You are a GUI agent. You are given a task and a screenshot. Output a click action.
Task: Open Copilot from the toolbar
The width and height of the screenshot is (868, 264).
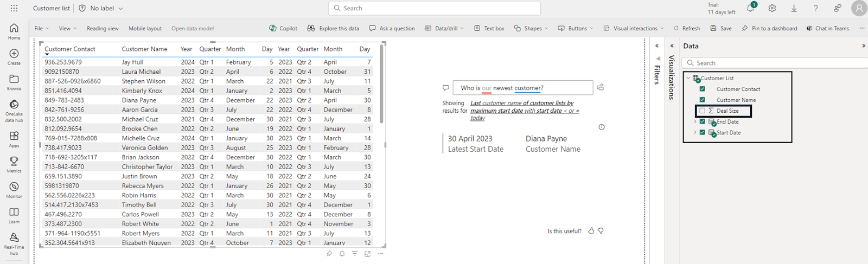coord(283,28)
